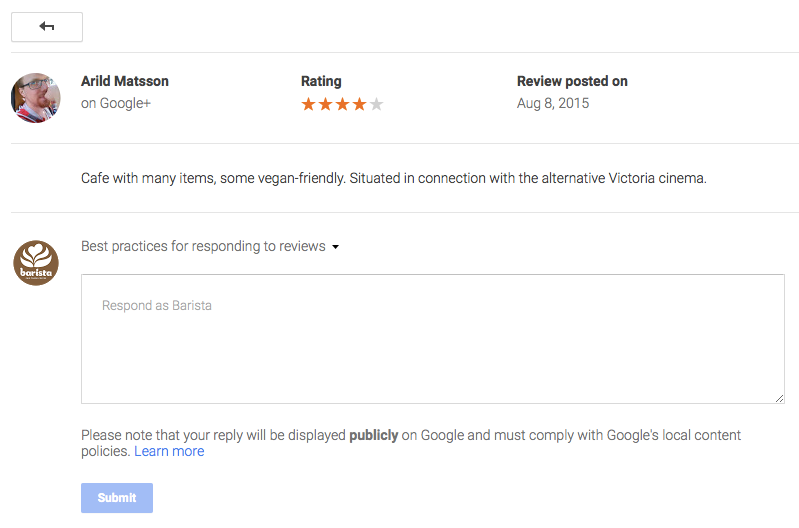Open the Learn more link
The image size is (799, 528).
coord(169,451)
